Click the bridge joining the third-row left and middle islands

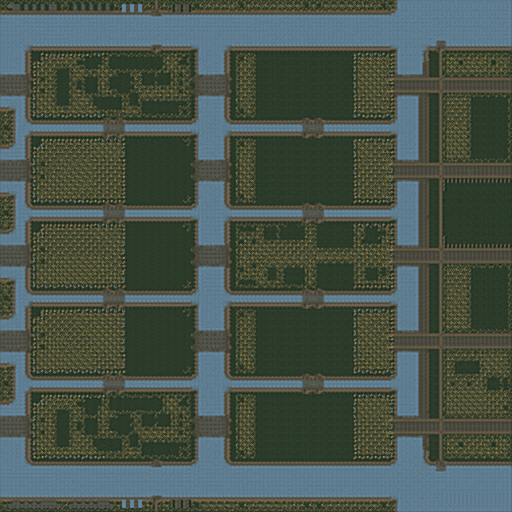[212, 256]
